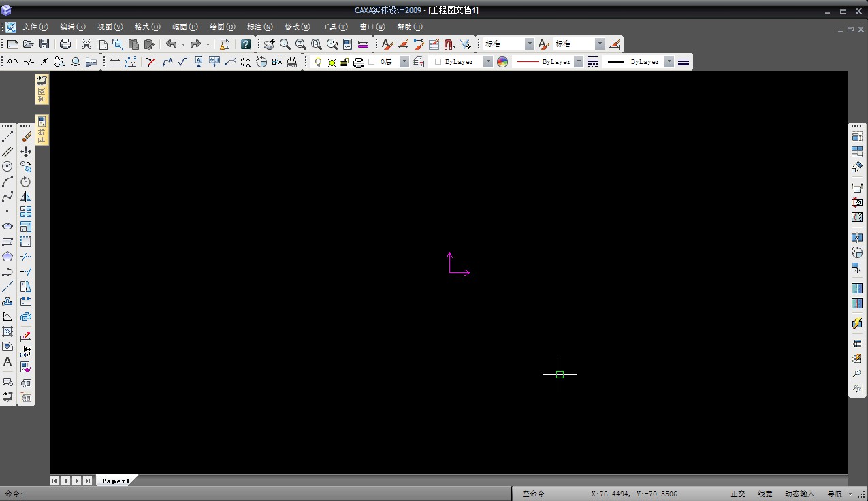This screenshot has width=868, height=501.
Task: Expand the 导航 snap mode dropdown
Action: click(x=851, y=494)
